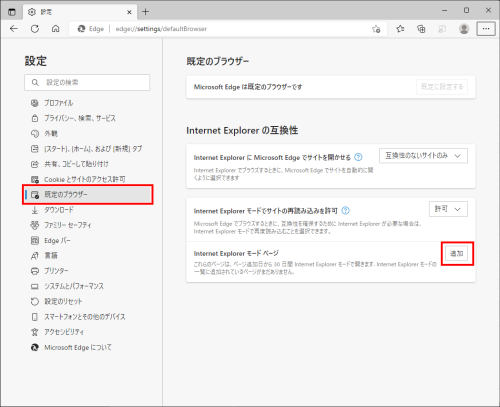Click the 言語 language icon

35,256
